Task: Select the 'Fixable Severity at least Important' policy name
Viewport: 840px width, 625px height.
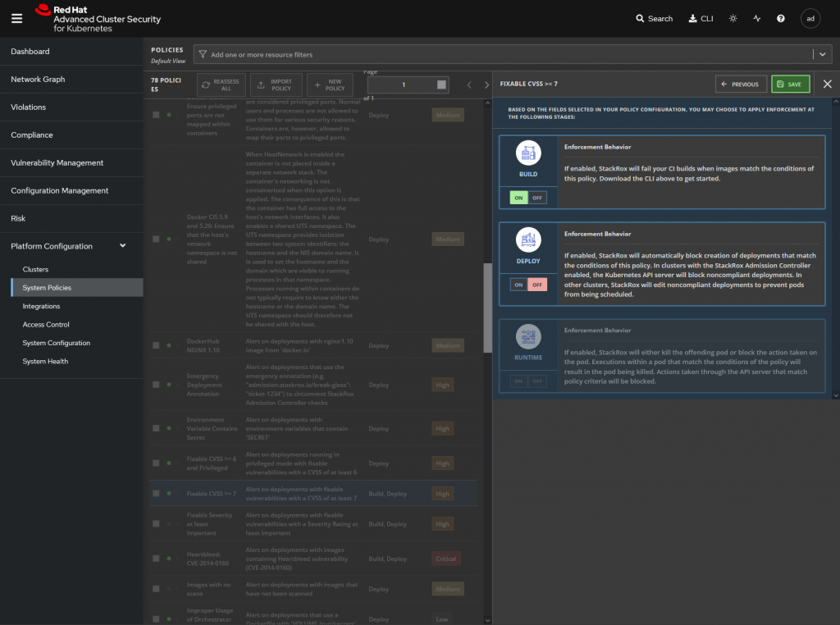Action: click(x=209, y=524)
